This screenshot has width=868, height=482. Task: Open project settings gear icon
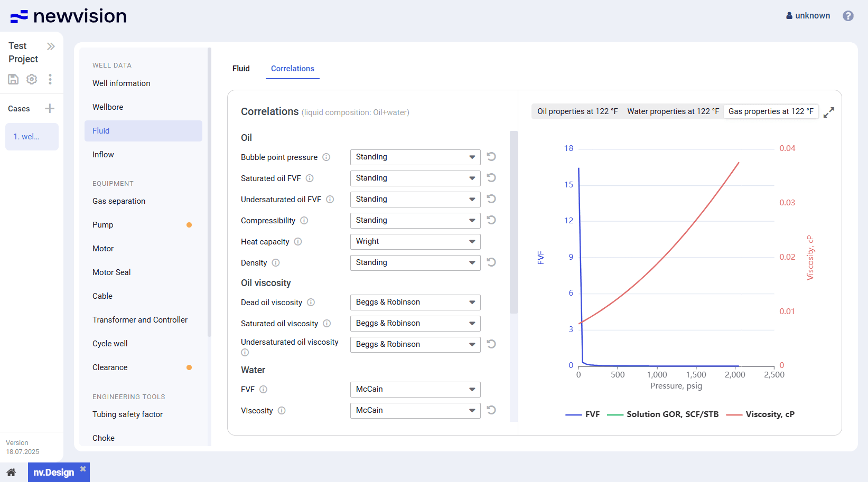pyautogui.click(x=32, y=79)
